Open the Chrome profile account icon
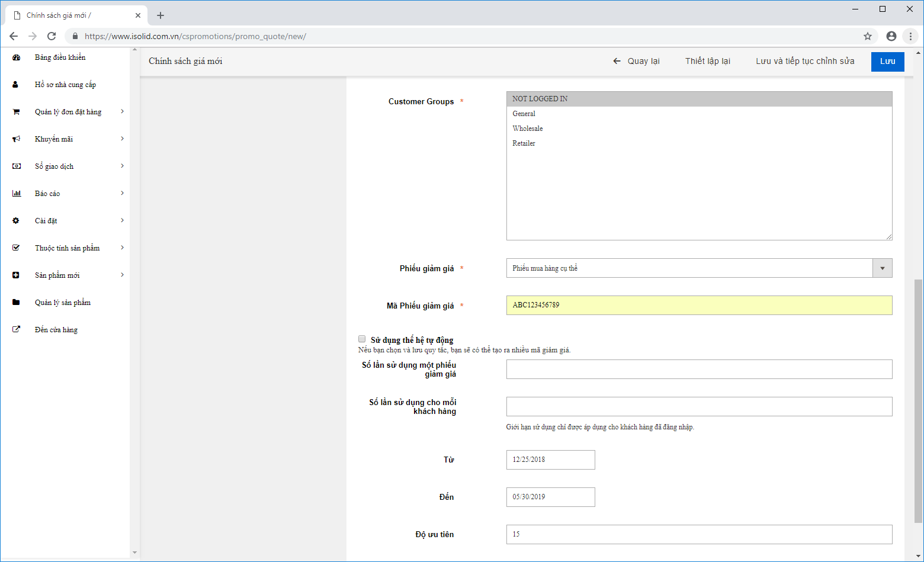924x562 pixels. 891,36
